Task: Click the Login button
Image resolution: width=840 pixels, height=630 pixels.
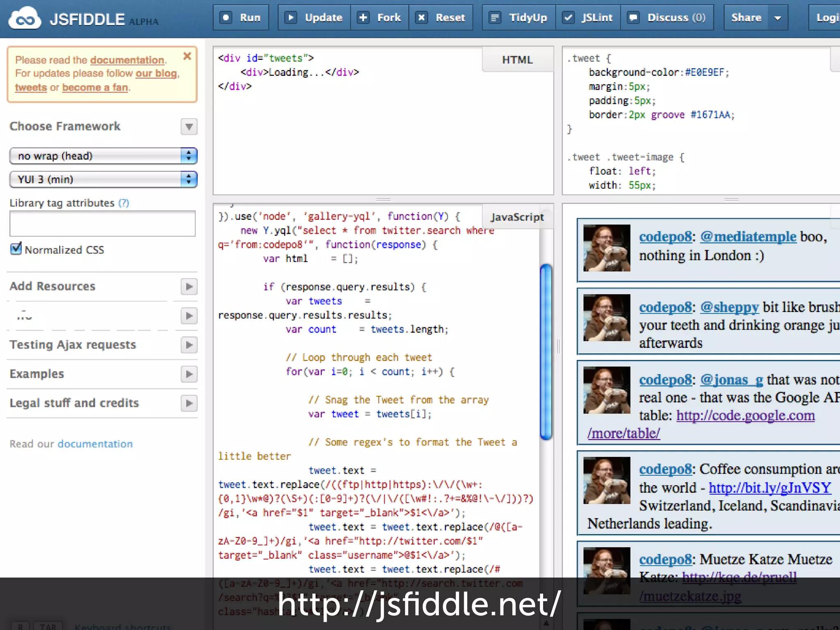Action: [824, 18]
